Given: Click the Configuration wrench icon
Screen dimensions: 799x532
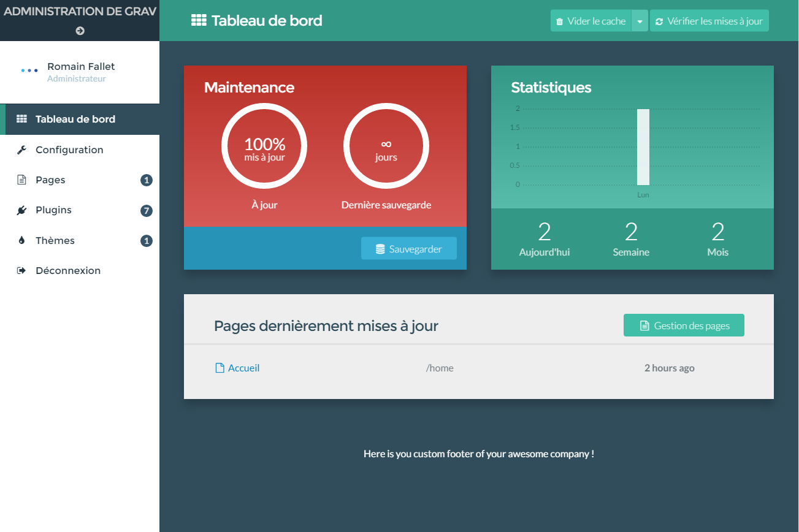Looking at the screenshot, I should click(x=21, y=150).
